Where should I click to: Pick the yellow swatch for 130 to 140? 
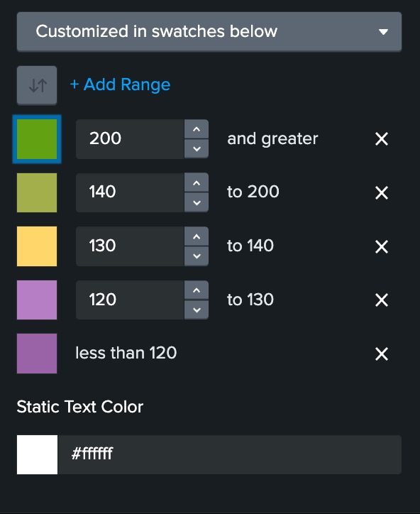pos(37,246)
